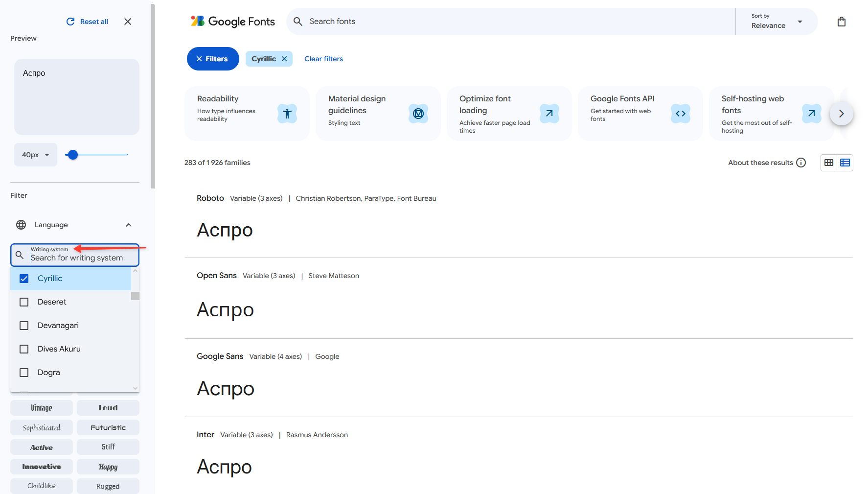Close the filters side panel
This screenshot has width=868, height=494.
[x=128, y=22]
